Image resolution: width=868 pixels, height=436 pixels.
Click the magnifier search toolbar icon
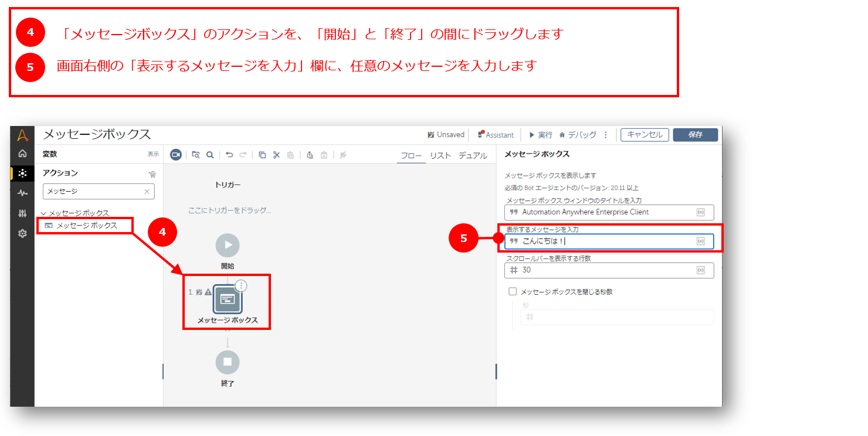(210, 155)
